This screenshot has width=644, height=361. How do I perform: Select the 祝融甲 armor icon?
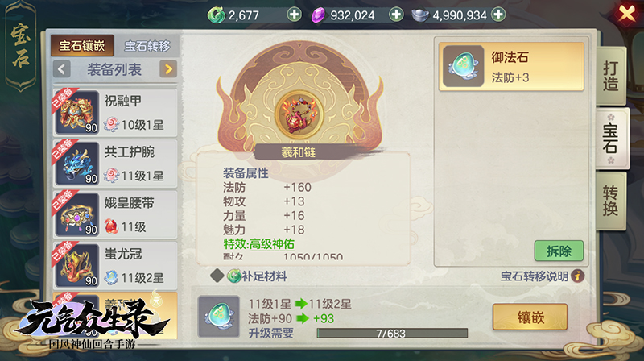point(77,112)
